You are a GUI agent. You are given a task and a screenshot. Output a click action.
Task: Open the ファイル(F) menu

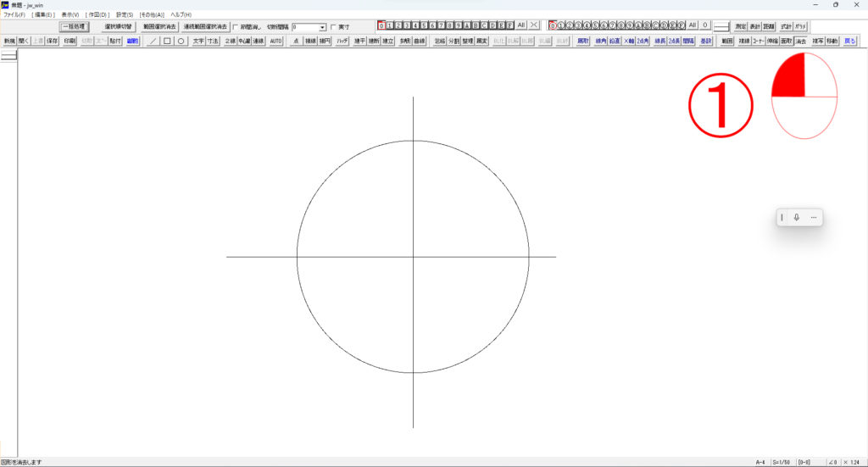(14, 15)
